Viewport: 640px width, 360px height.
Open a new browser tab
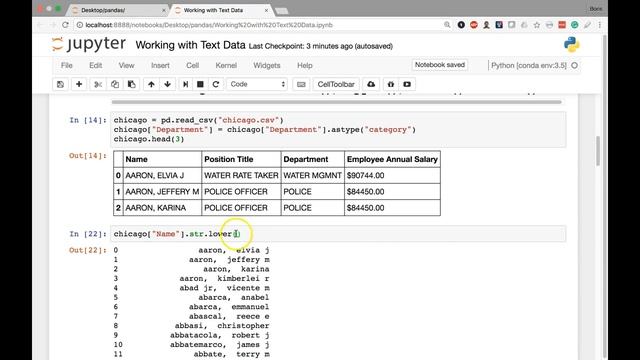(282, 11)
